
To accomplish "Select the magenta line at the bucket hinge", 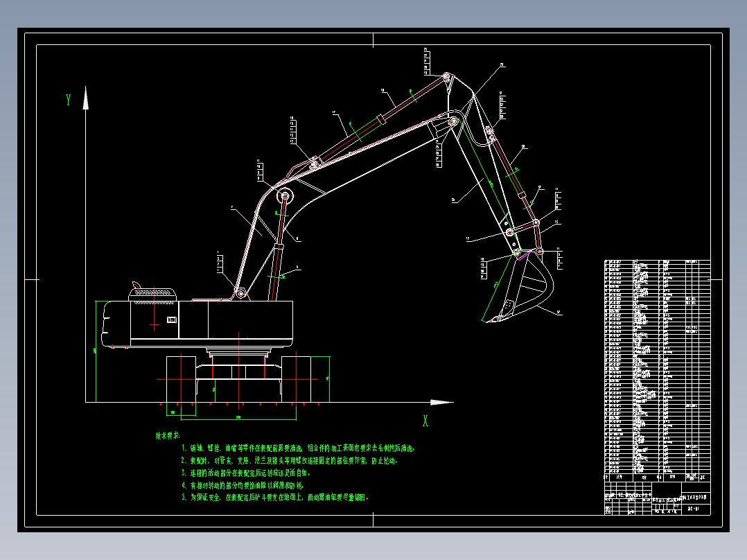I will click(x=525, y=254).
